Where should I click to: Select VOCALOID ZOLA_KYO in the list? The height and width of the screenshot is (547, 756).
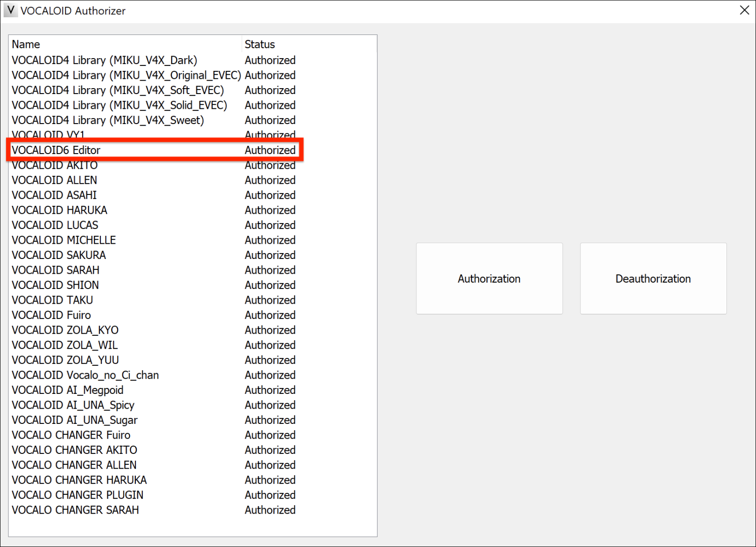(x=65, y=330)
